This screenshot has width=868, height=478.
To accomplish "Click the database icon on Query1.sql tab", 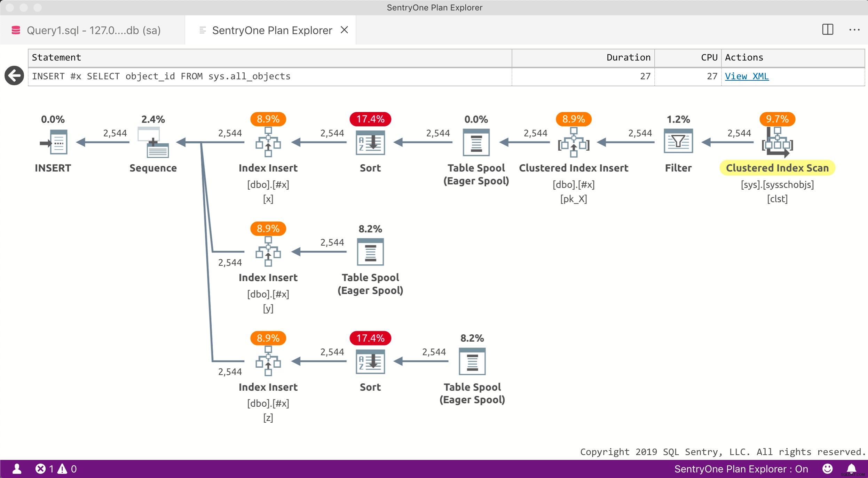I will tap(16, 30).
